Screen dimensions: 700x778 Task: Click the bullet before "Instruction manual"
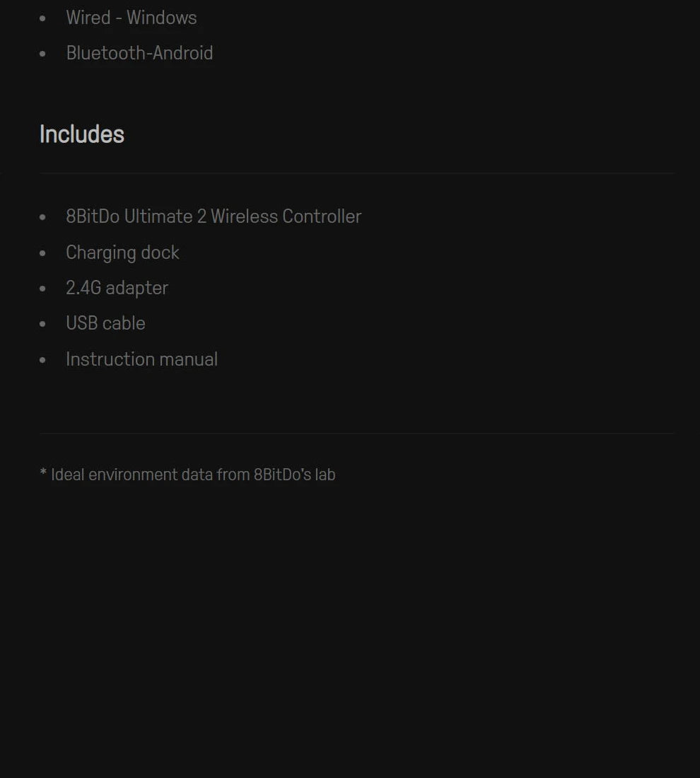[43, 360]
